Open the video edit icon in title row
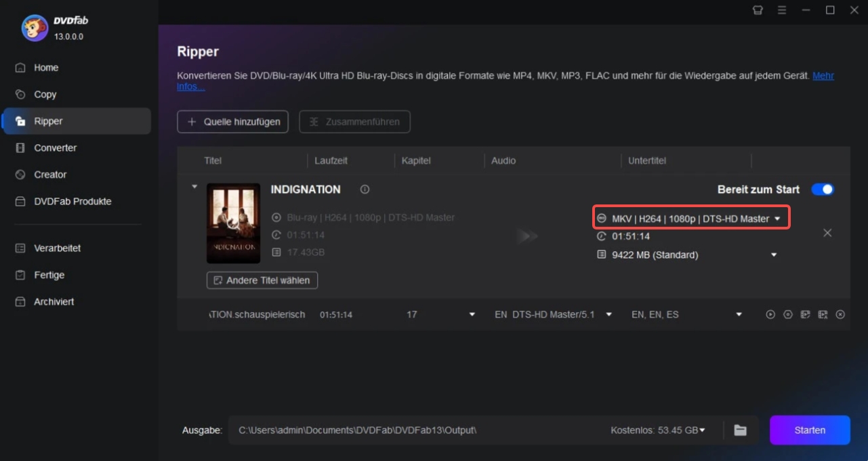868x461 pixels. (x=806, y=315)
